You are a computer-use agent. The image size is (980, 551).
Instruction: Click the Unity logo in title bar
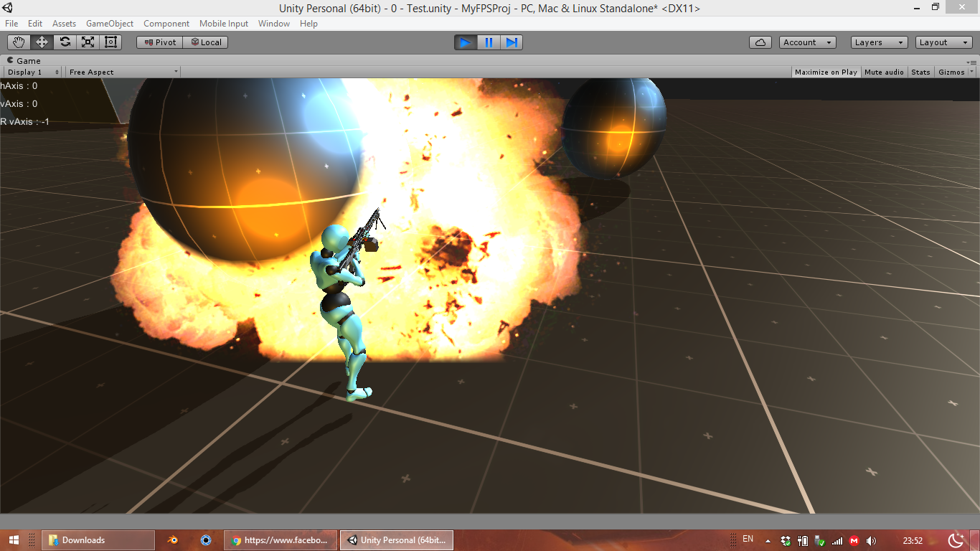click(x=7, y=8)
